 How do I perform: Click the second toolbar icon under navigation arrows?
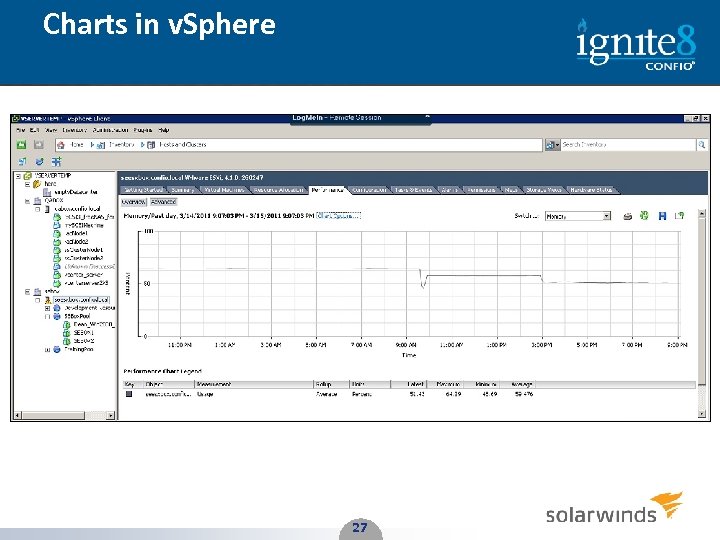click(x=39, y=162)
